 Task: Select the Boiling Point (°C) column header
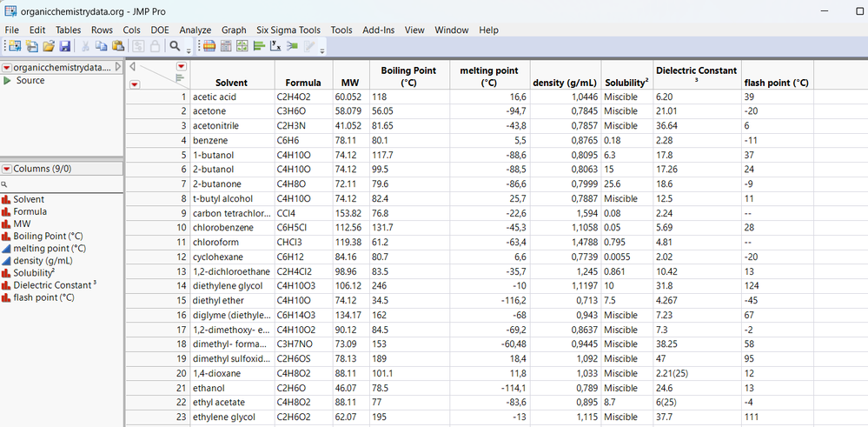pyautogui.click(x=408, y=76)
